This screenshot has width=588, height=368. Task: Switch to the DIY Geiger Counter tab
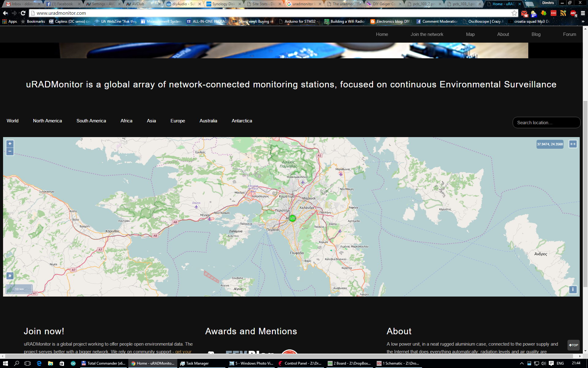(384, 4)
